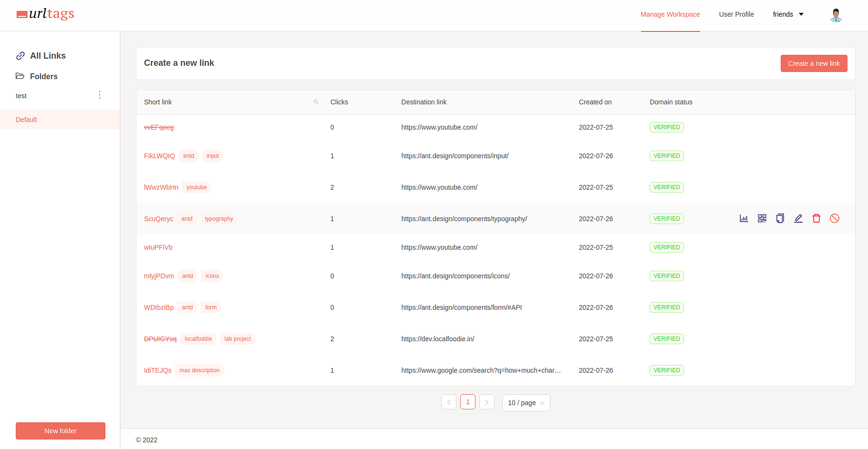
Task: Go to next page arrow
Action: click(x=487, y=402)
